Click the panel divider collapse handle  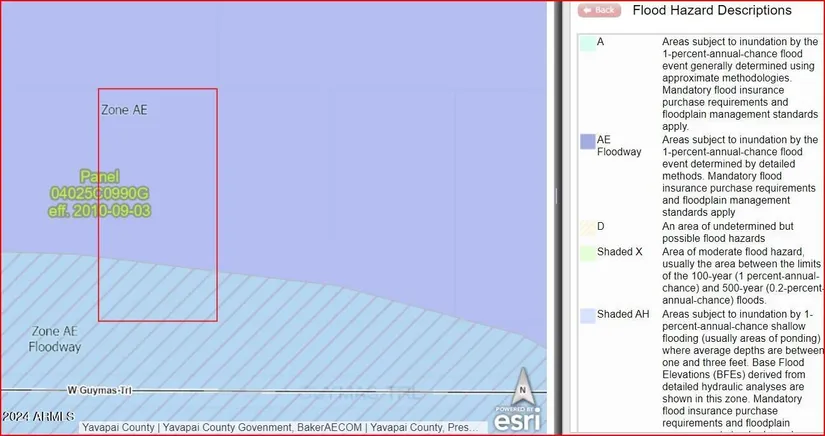[556, 196]
